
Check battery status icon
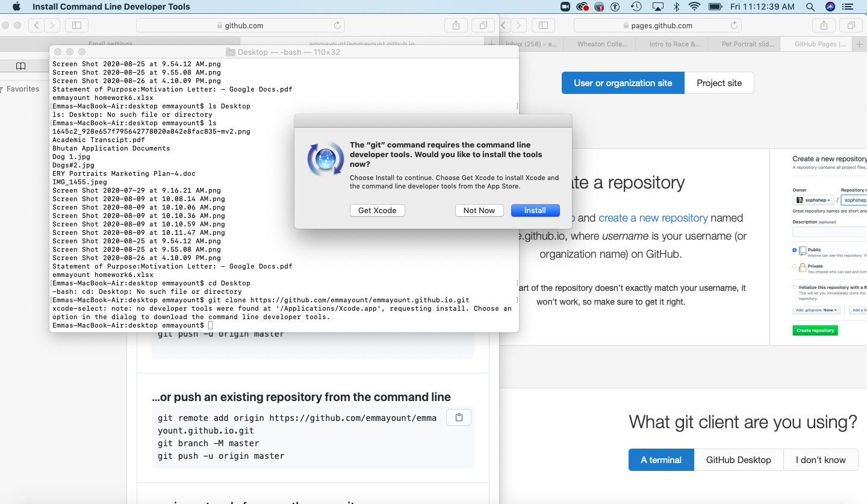715,7
